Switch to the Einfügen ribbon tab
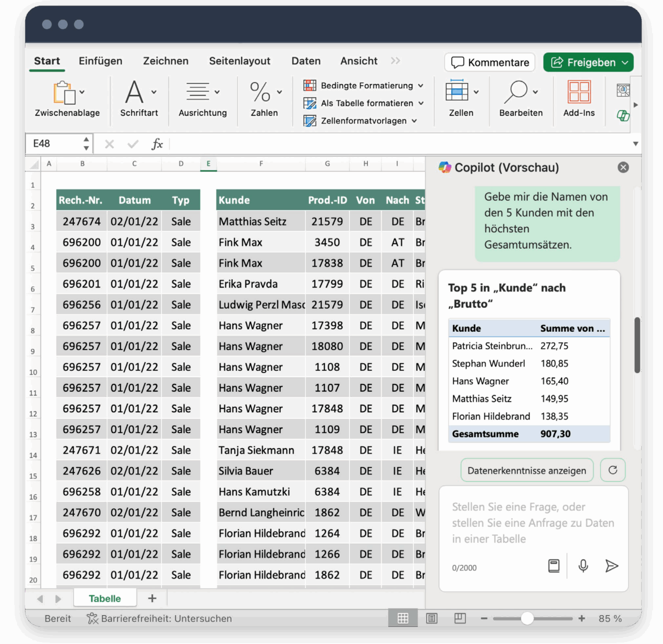Image resolution: width=663 pixels, height=644 pixels. point(100,61)
